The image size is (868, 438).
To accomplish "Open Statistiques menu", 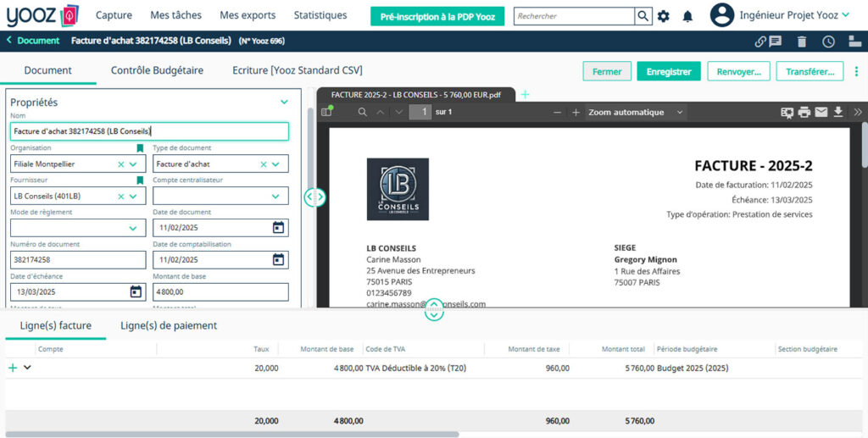I will click(x=320, y=15).
